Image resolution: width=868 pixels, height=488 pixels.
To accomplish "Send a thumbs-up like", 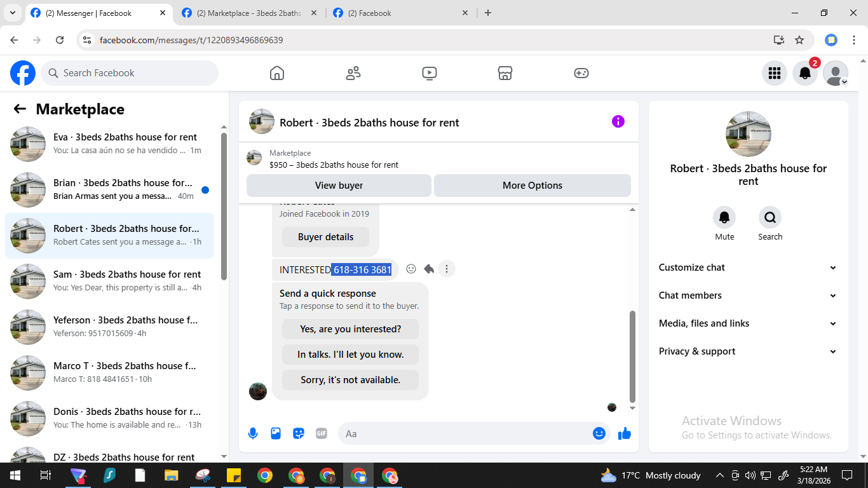I will (x=625, y=433).
